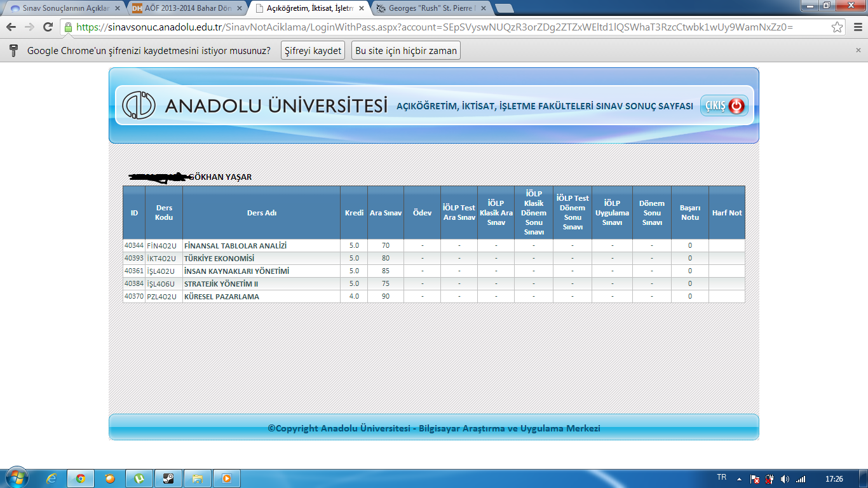Image resolution: width=868 pixels, height=488 pixels.
Task: Bookmark this page with the star icon
Action: (x=837, y=27)
